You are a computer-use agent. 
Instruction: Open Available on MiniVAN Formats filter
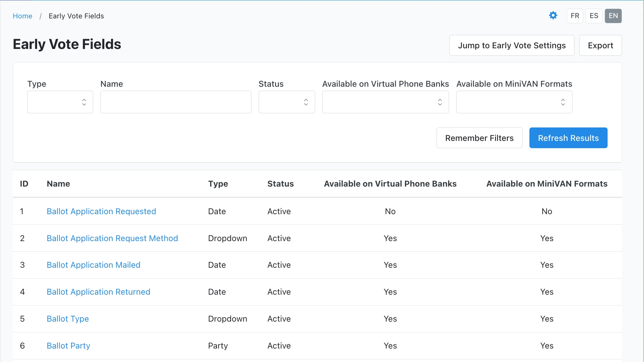click(x=514, y=102)
